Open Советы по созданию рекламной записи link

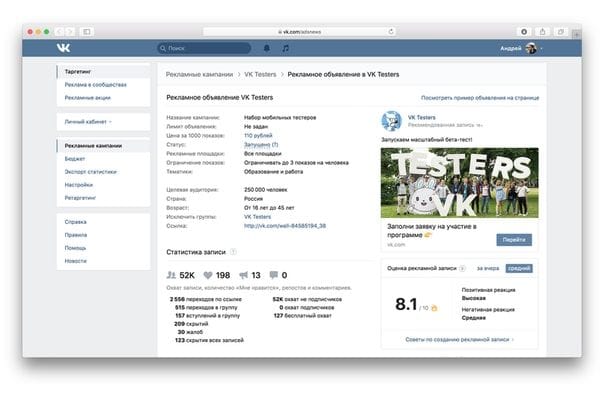tap(459, 339)
